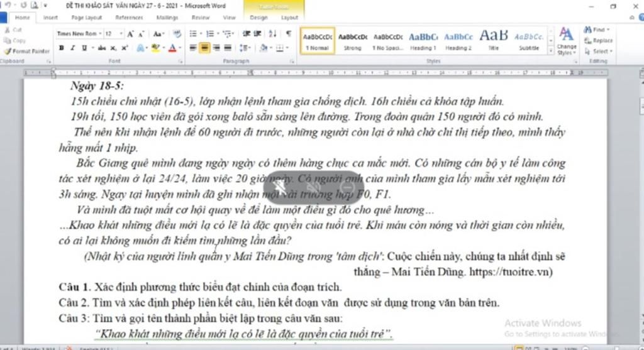Grow font size with the large A button
The image size is (644, 350).
click(130, 34)
